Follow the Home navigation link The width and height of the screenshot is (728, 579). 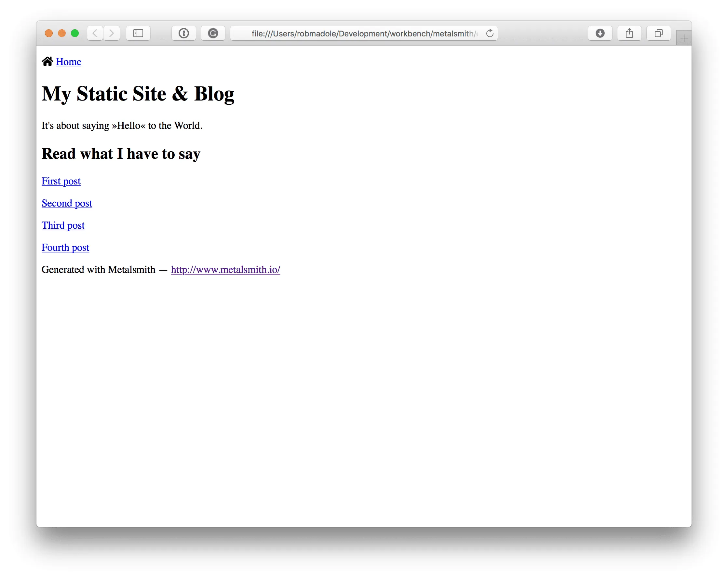pyautogui.click(x=69, y=62)
